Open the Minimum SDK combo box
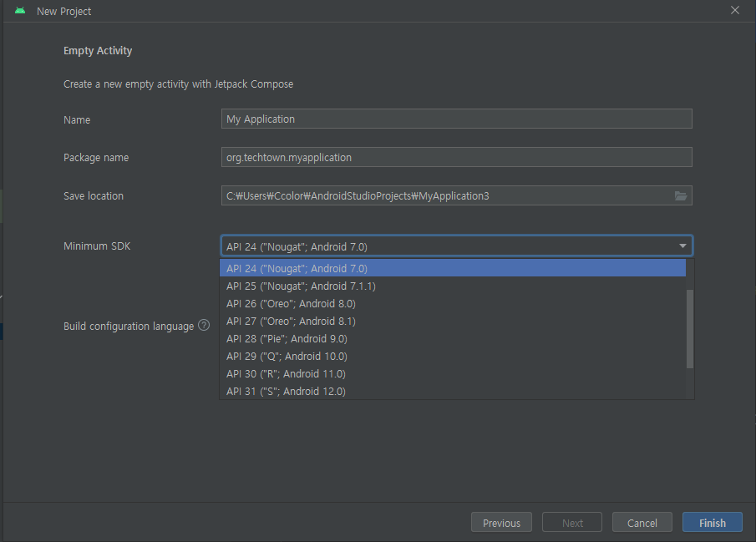The width and height of the screenshot is (756, 542). [456, 246]
